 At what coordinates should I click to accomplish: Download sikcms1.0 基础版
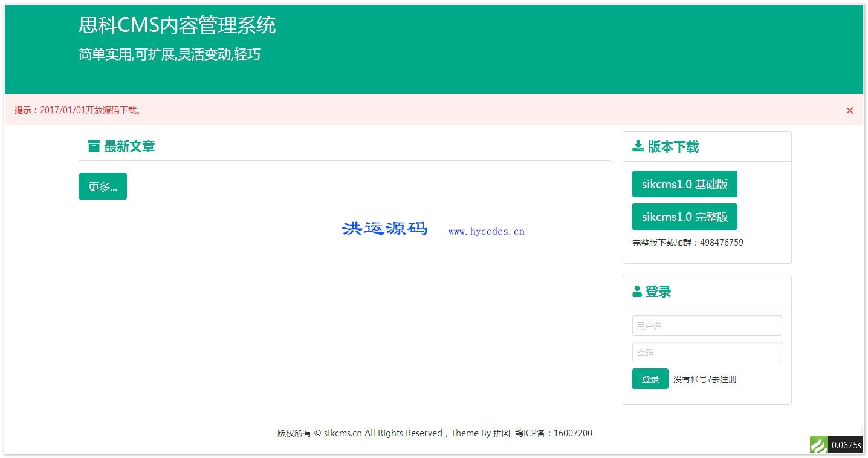685,184
